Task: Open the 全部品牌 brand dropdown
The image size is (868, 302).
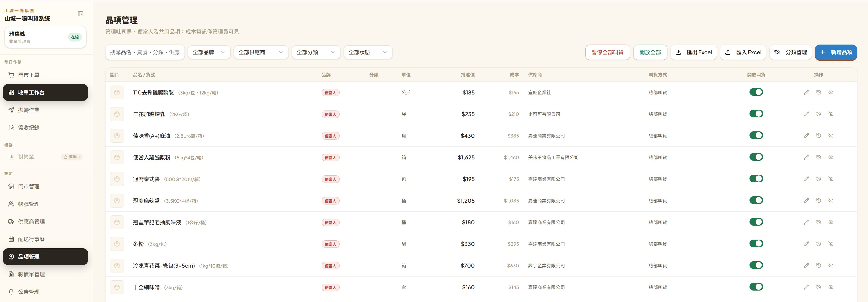Action: pyautogui.click(x=209, y=52)
